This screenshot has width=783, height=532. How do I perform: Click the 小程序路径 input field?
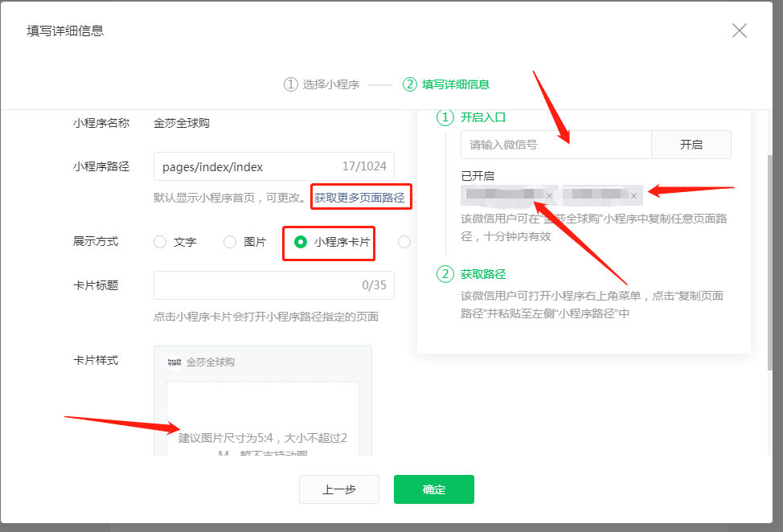click(273, 166)
